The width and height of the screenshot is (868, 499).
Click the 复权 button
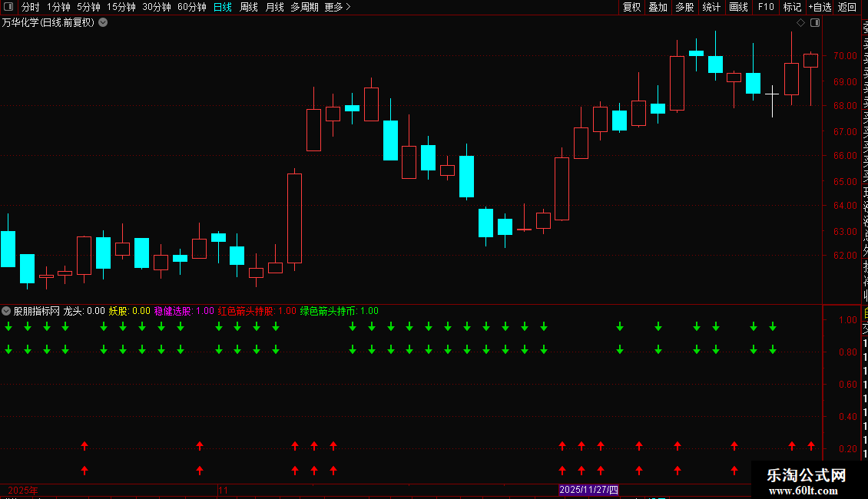(x=631, y=7)
